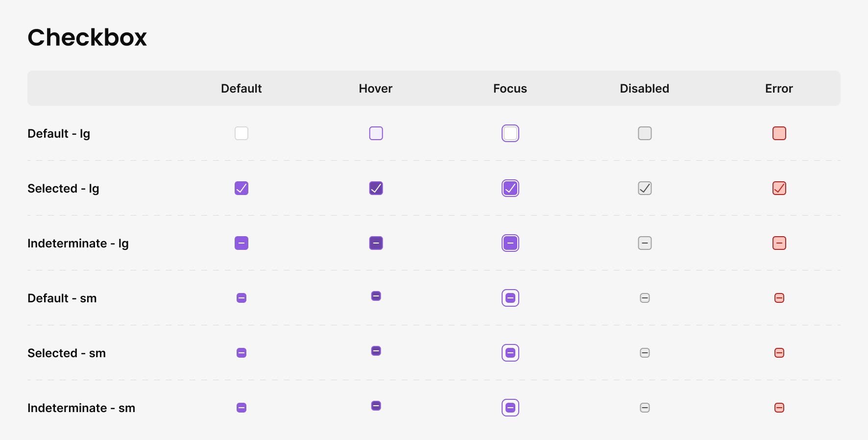This screenshot has height=440, width=868.
Task: Uncheck the Selected - lg checkbox in Hover column
Action: 376,188
